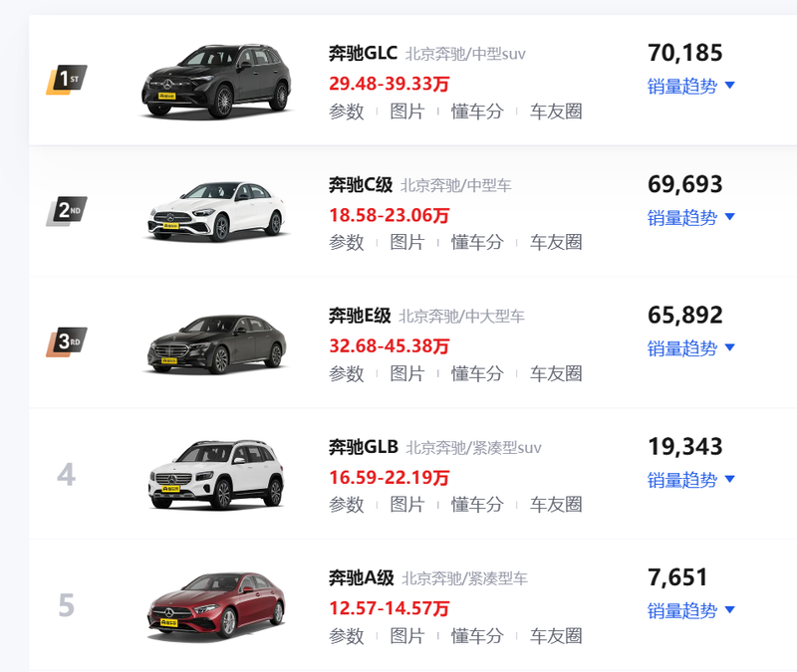Expand 销量趋势 for 奔驰A级
The height and width of the screenshot is (672, 797).
tap(690, 610)
